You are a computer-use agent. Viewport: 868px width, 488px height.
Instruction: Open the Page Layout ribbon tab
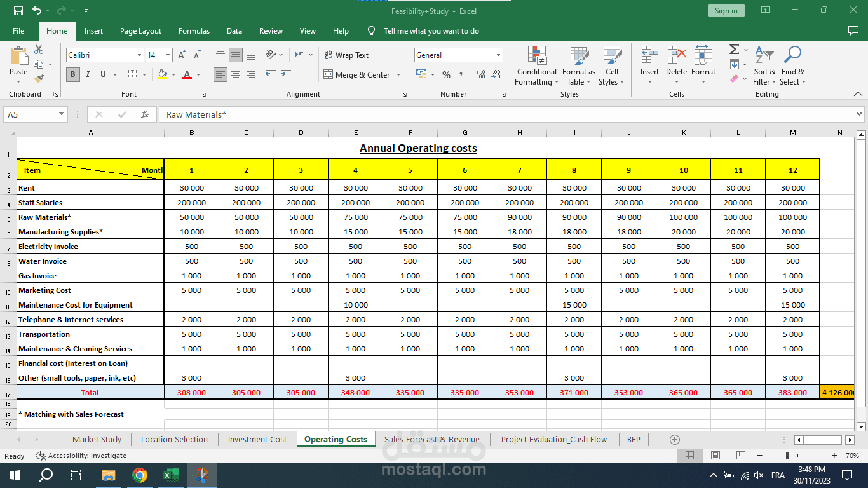140,31
